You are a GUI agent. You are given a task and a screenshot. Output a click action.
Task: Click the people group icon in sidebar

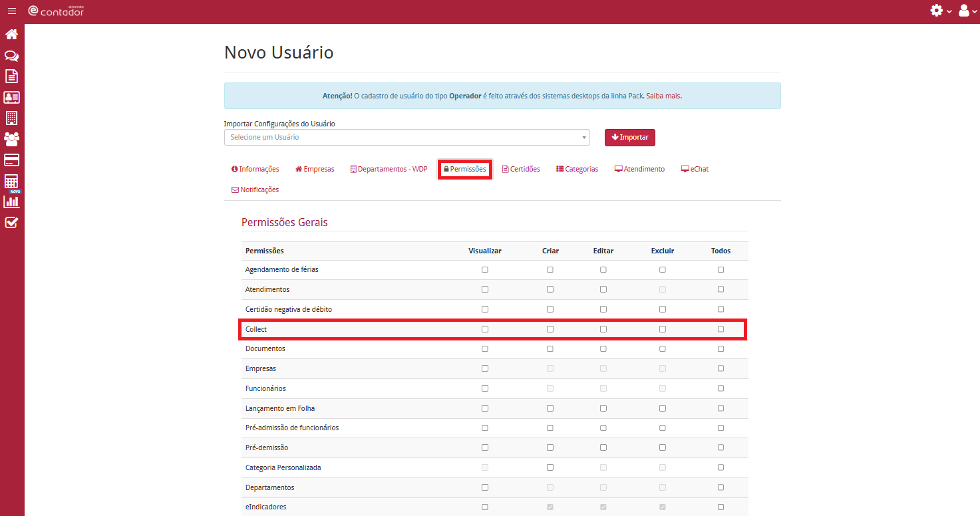tap(11, 139)
